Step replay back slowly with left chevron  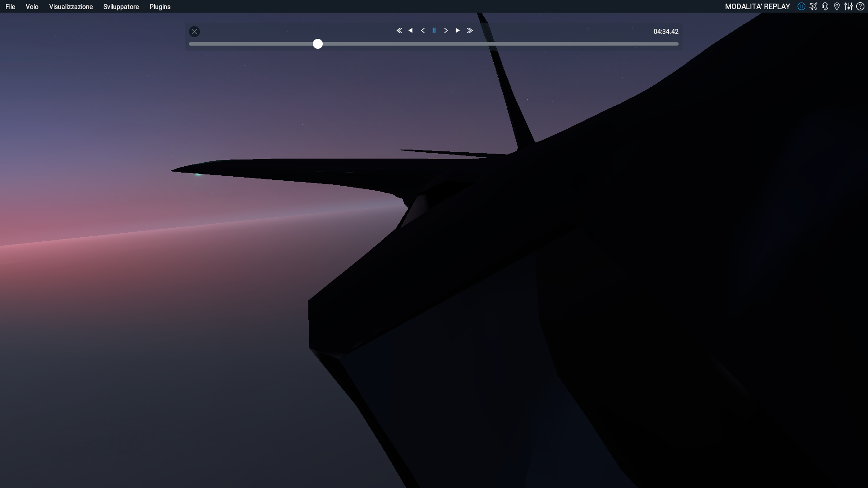click(x=423, y=31)
